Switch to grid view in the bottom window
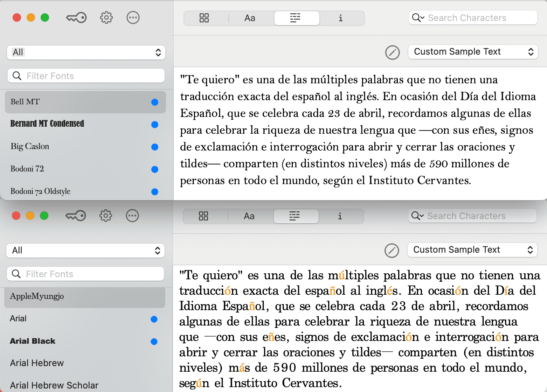Viewport: 547px width, 392px height. pyautogui.click(x=203, y=216)
